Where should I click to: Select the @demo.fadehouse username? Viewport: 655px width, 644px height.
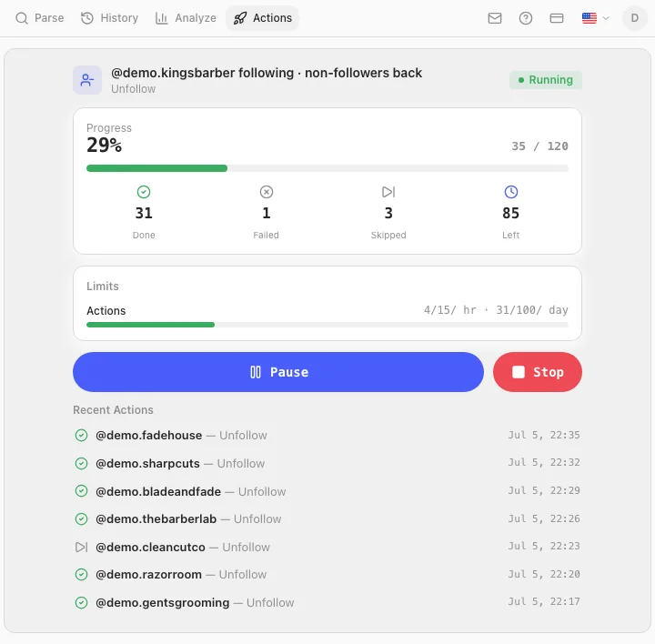coord(148,435)
